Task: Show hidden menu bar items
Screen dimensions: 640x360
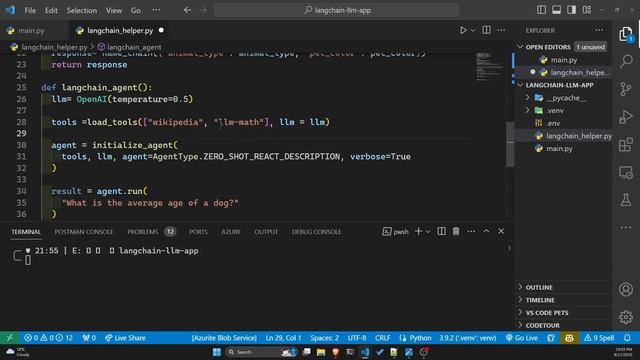Action: (x=156, y=11)
